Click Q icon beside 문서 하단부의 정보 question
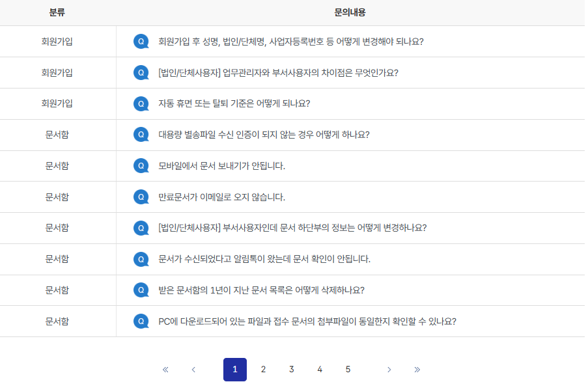This screenshot has width=588, height=382. pyautogui.click(x=141, y=228)
